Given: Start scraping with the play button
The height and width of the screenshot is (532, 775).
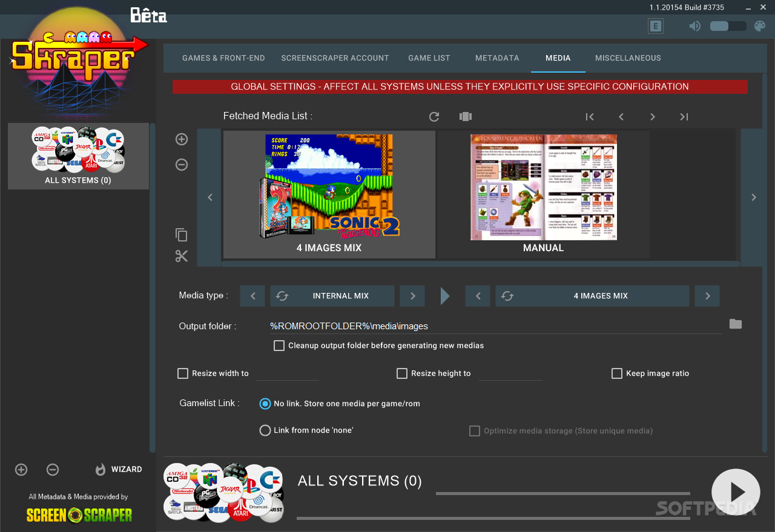Looking at the screenshot, I should pyautogui.click(x=736, y=493).
